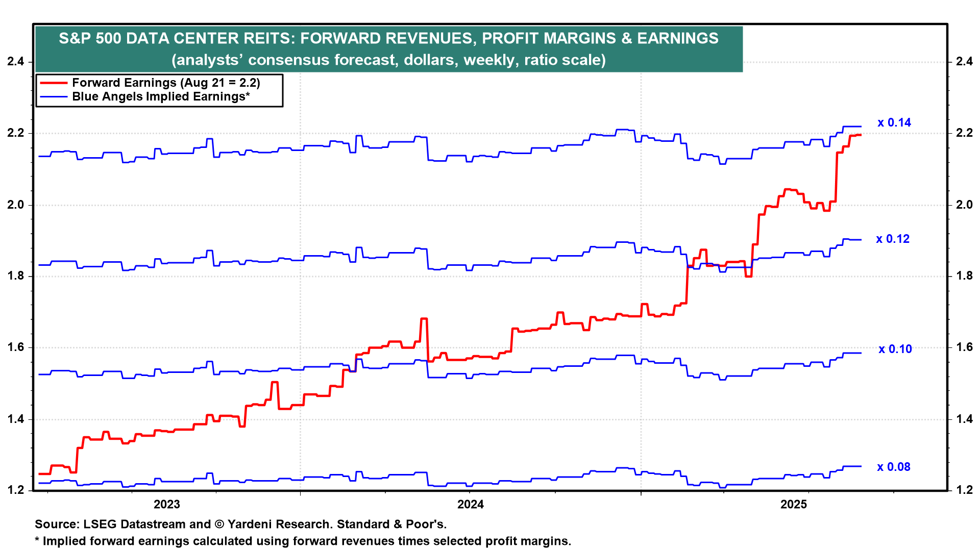Click the x 0.14 margin label
The width and height of the screenshot is (980, 551).
(894, 122)
